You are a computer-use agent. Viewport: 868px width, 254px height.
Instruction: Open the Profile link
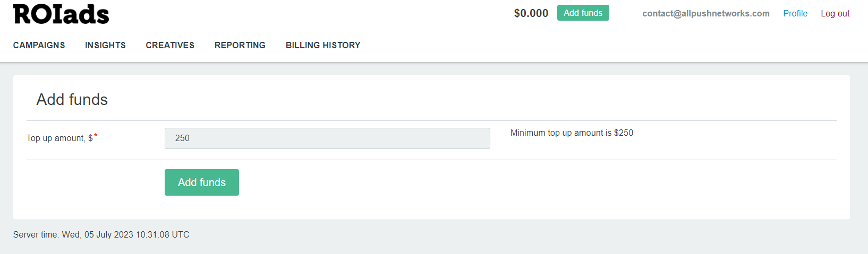click(795, 14)
